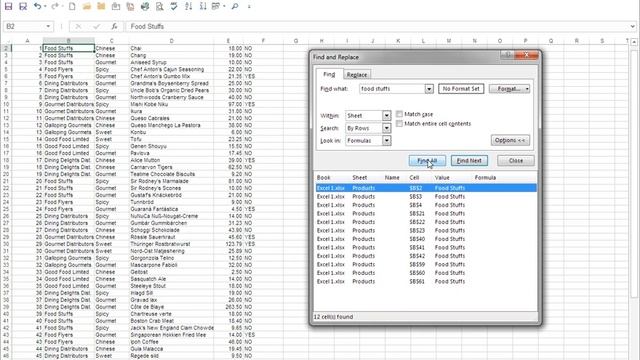Click the Quick Print icon

pyautogui.click(x=145, y=7)
